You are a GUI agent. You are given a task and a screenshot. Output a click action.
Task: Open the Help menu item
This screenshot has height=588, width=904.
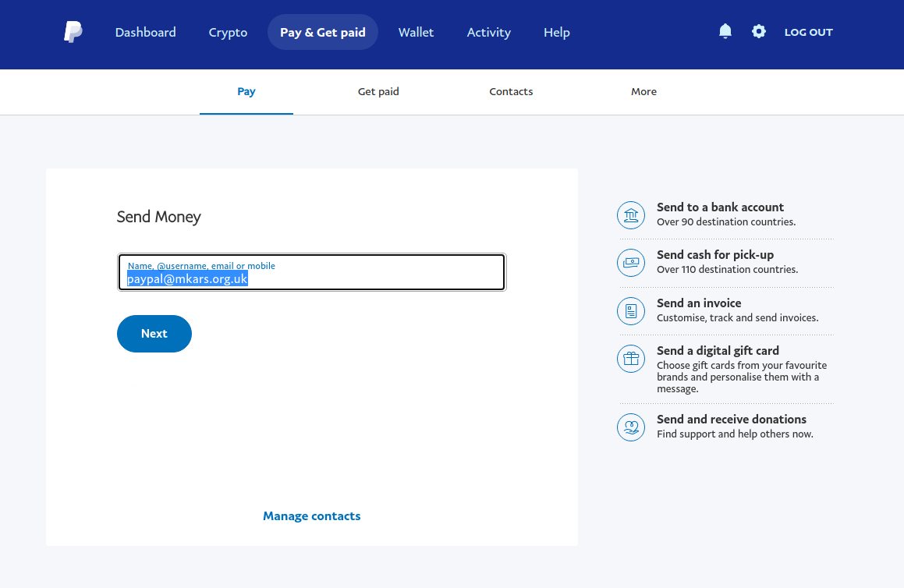[557, 32]
